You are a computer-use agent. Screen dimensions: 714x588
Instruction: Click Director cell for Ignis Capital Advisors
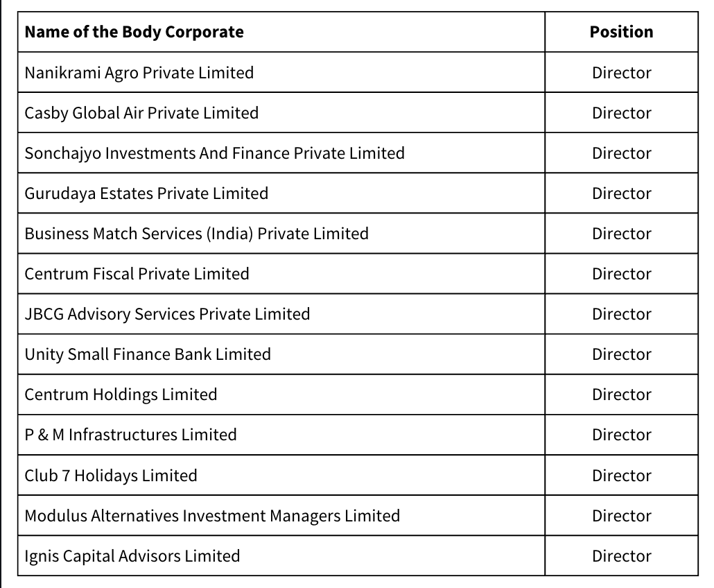click(x=621, y=555)
